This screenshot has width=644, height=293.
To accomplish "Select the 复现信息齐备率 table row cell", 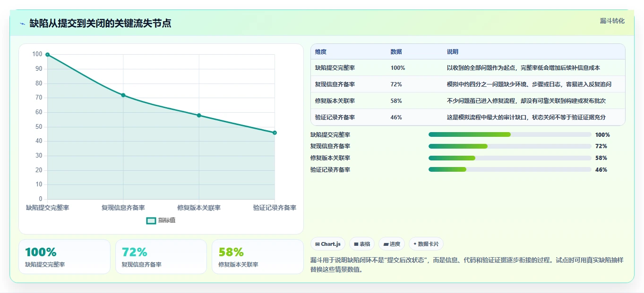I will tap(335, 84).
